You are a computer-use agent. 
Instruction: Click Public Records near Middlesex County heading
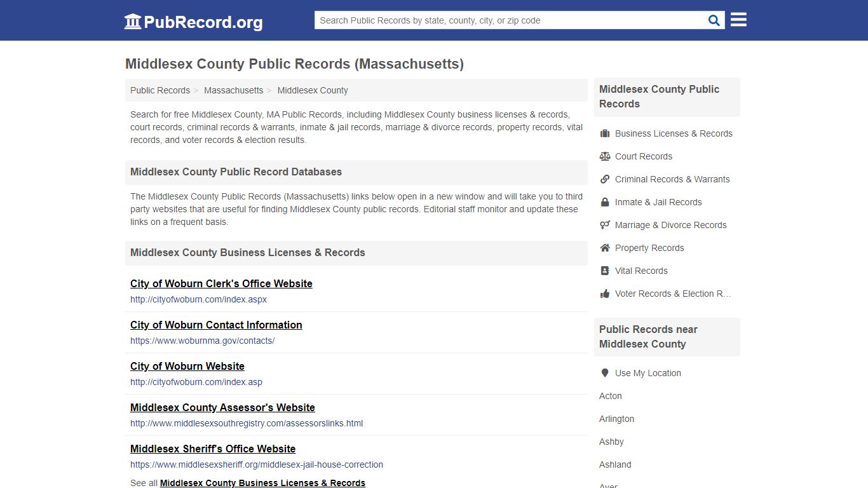coord(648,337)
